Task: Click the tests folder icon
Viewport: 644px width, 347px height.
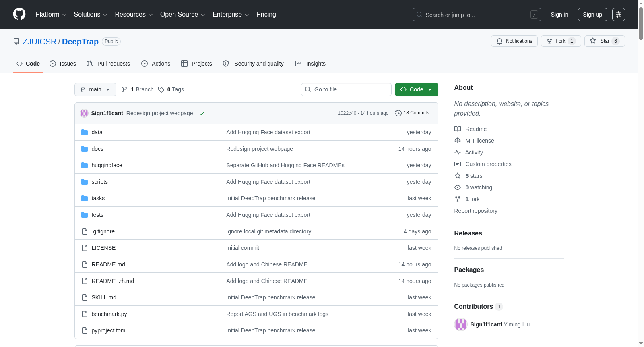Action: 85,215
